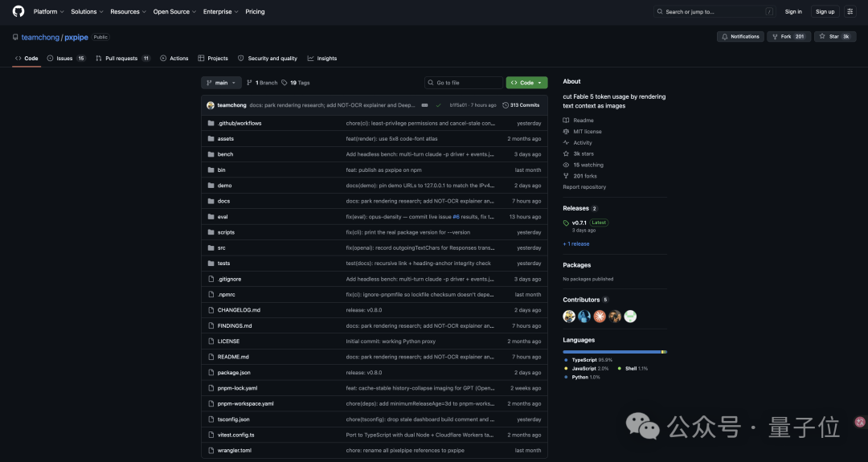The image size is (868, 462).
Task: Open the README.md file
Action: tap(233, 357)
